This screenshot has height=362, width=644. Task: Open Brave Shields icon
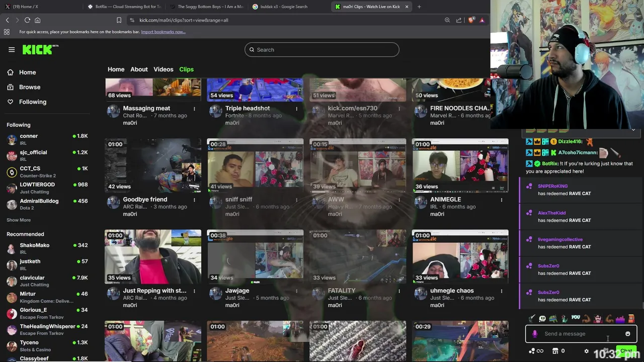471,20
